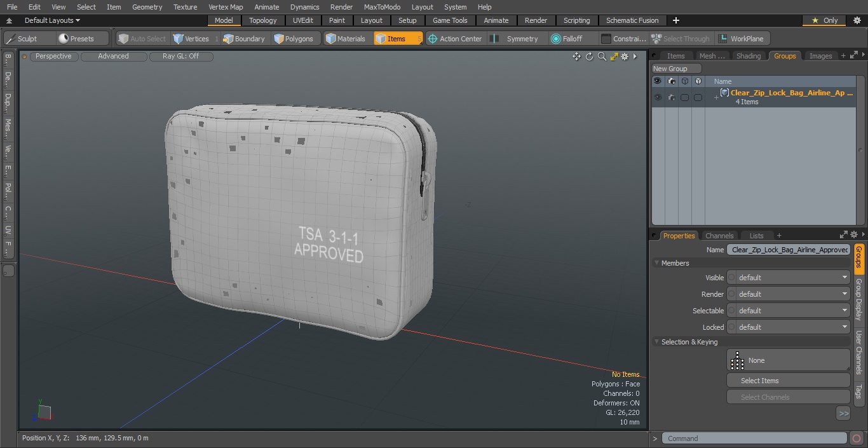The image size is (868, 448).
Task: Open the MaxToModo menu
Action: (x=382, y=7)
